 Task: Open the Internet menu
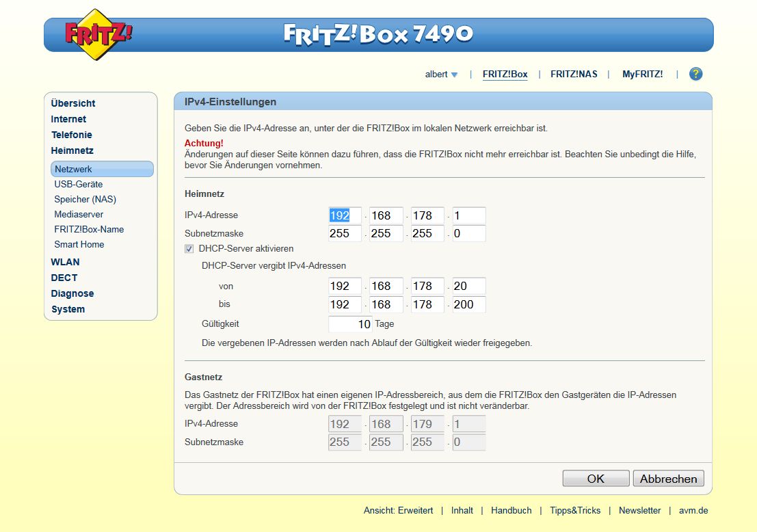[x=68, y=119]
